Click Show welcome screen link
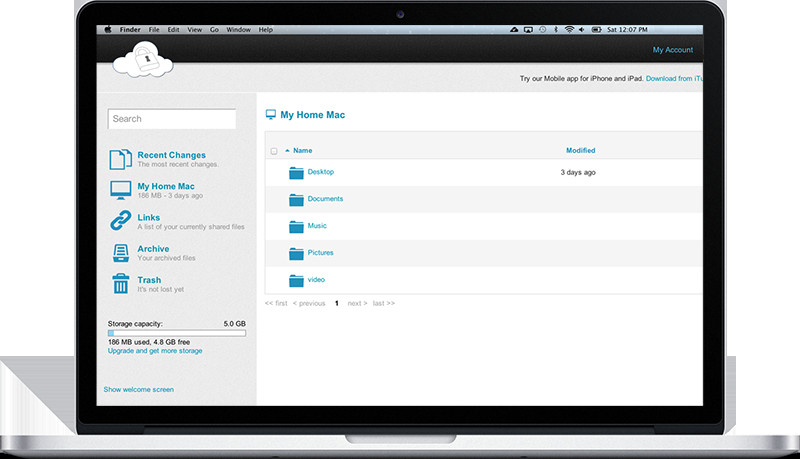This screenshot has height=459, width=800. point(139,389)
